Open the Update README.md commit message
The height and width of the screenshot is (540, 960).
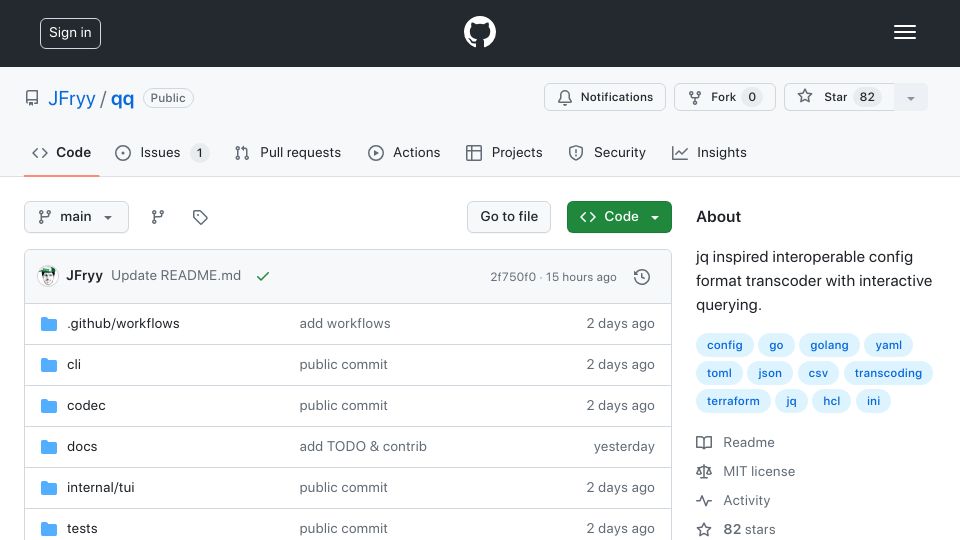(x=176, y=276)
